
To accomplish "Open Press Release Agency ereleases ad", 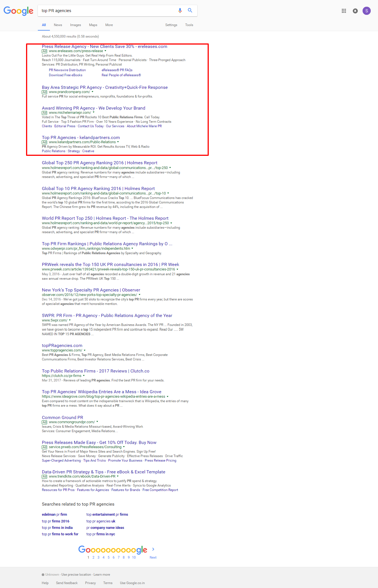I will click(x=105, y=47).
